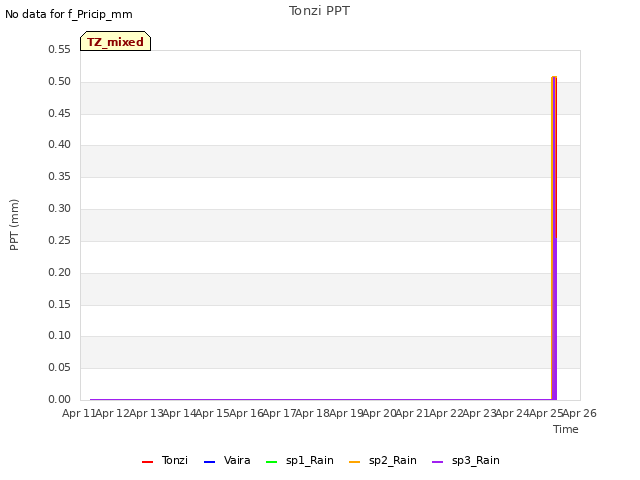
Task: Click the 0.35 y-axis tick label
Action: click(x=60, y=176)
